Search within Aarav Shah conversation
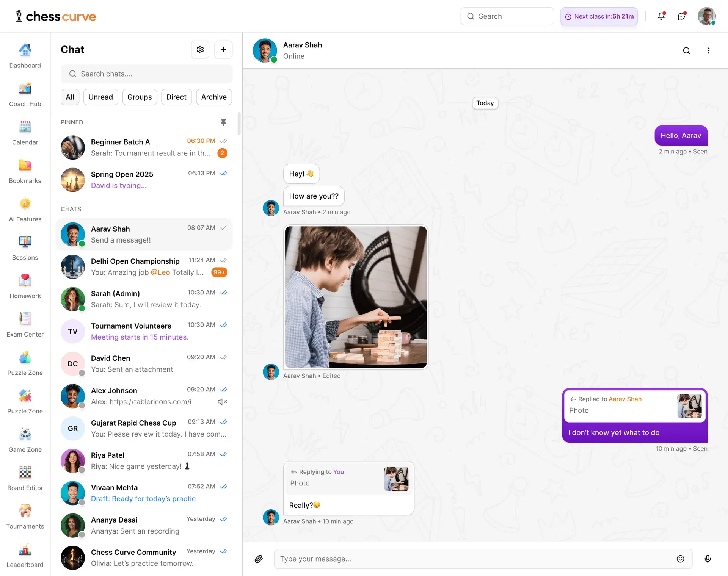 686,50
